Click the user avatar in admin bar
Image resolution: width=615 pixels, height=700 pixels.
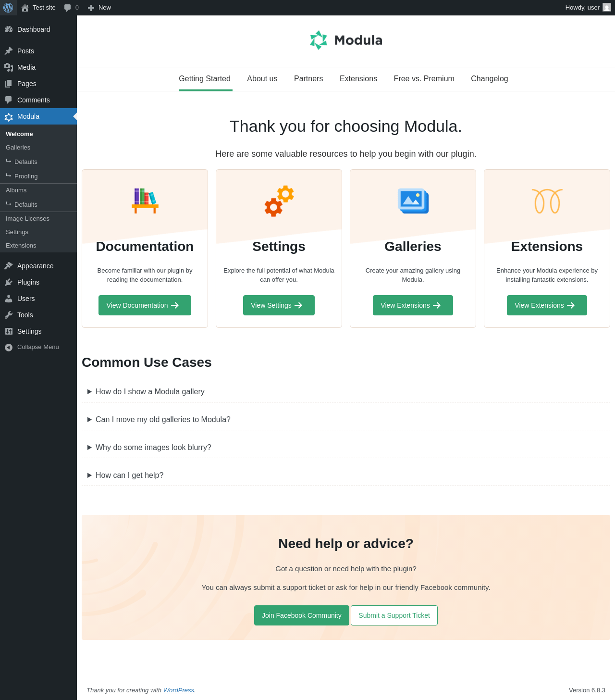607,8
